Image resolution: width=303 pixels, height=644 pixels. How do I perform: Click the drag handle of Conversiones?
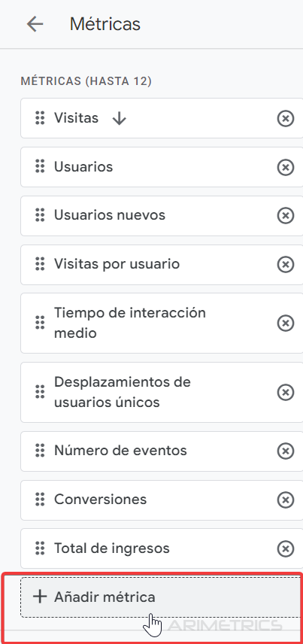click(40, 500)
